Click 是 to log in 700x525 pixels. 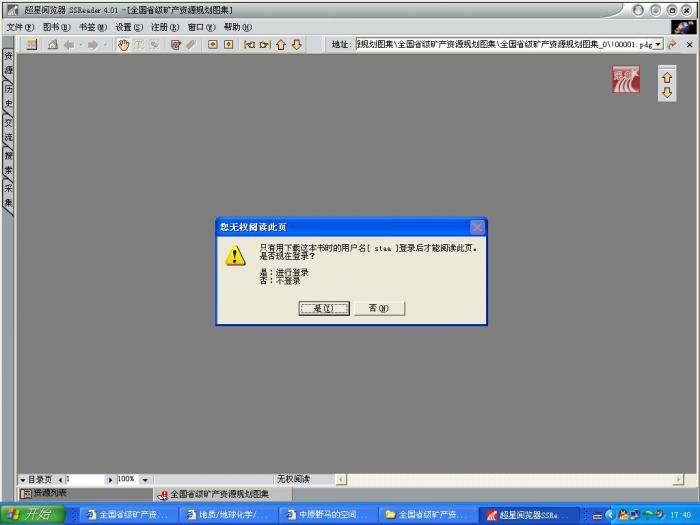pos(324,308)
